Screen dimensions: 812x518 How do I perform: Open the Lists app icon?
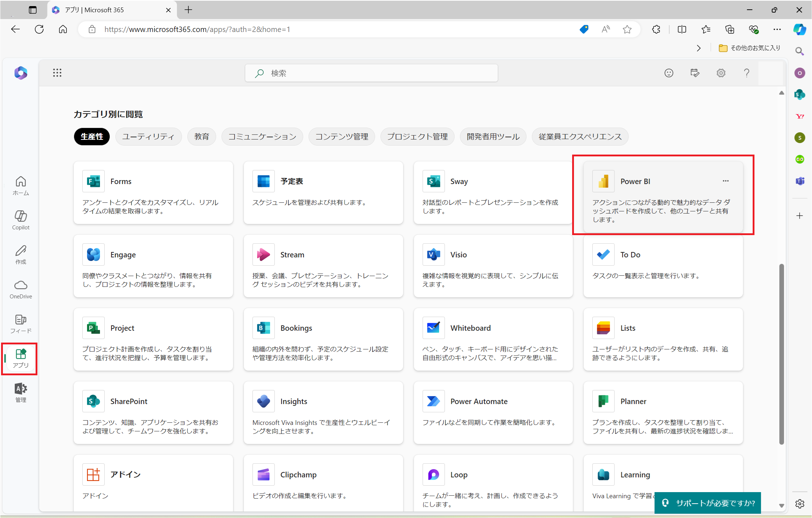point(603,328)
